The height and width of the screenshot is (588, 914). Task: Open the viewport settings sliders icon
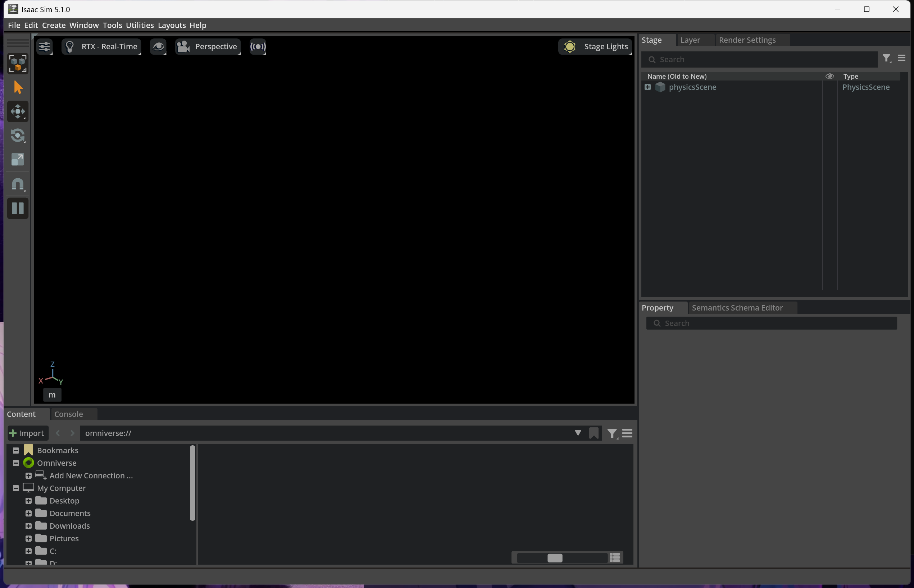pos(45,47)
